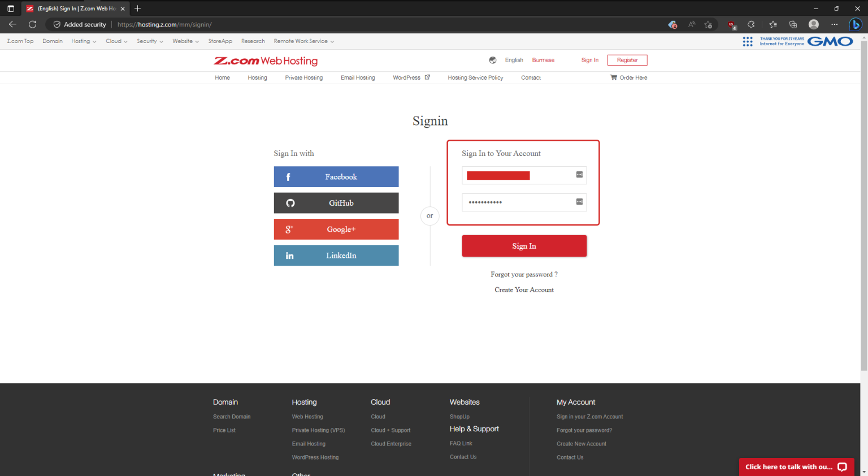This screenshot has width=868, height=476.
Task: Open the Contact nav item
Action: [531, 77]
